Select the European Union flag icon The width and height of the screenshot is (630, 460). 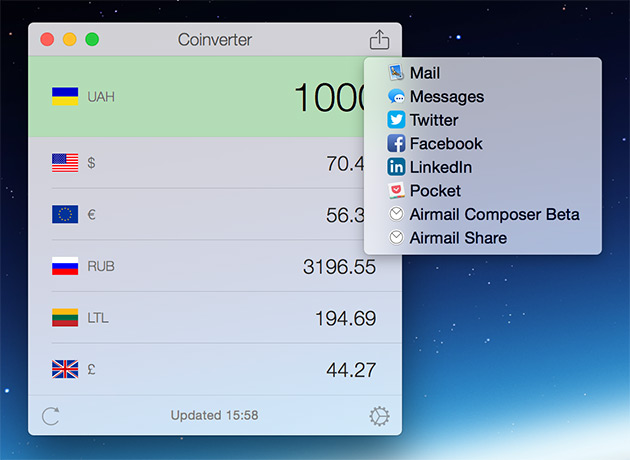pyautogui.click(x=65, y=215)
